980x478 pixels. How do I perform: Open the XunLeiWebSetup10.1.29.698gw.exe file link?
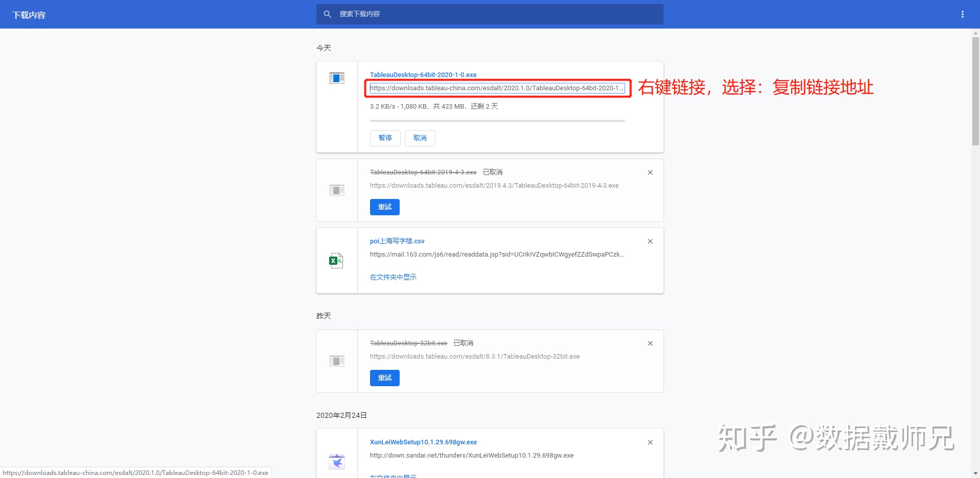coord(423,442)
